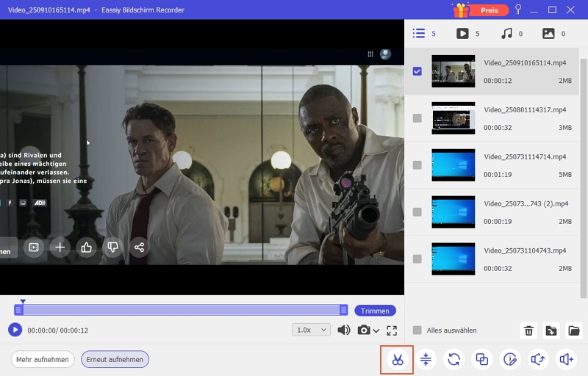Select thumbnail of Video_250910165114.mp4
This screenshot has width=588, height=376.
coord(453,71)
